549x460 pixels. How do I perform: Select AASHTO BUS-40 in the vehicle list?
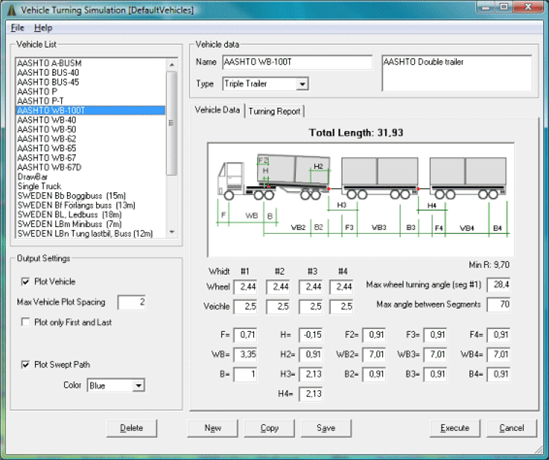coord(91,73)
